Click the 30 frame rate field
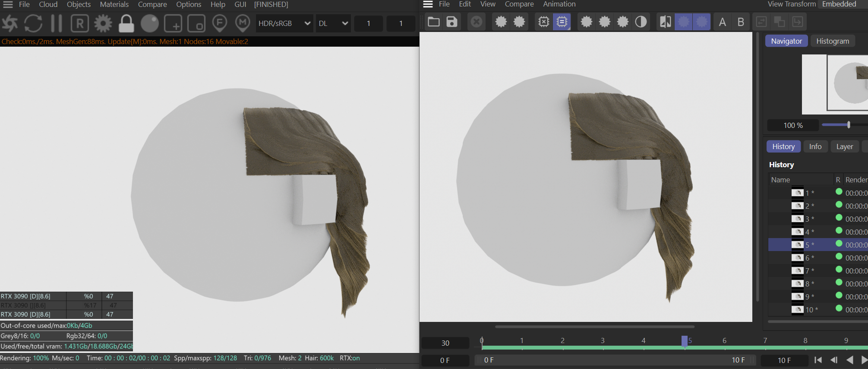This screenshot has width=868, height=369. click(x=445, y=343)
